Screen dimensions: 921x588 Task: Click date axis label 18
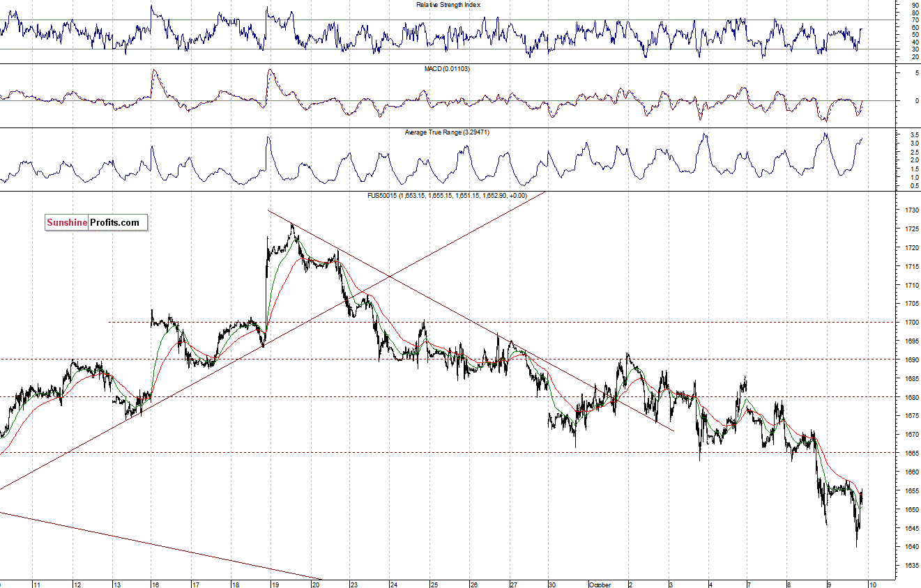(x=236, y=585)
